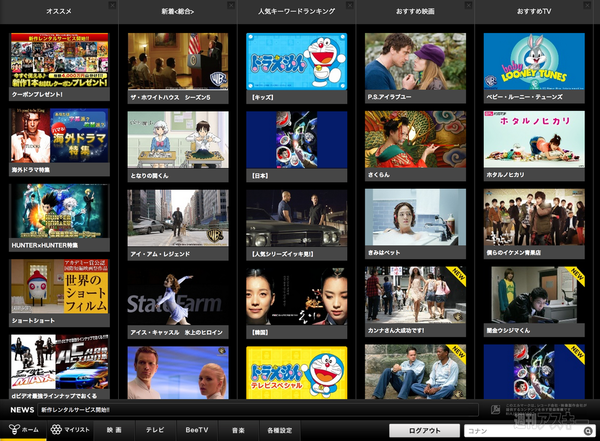The image size is (600, 441).
Task: Select the オススメ column header
Action: pyautogui.click(x=59, y=11)
